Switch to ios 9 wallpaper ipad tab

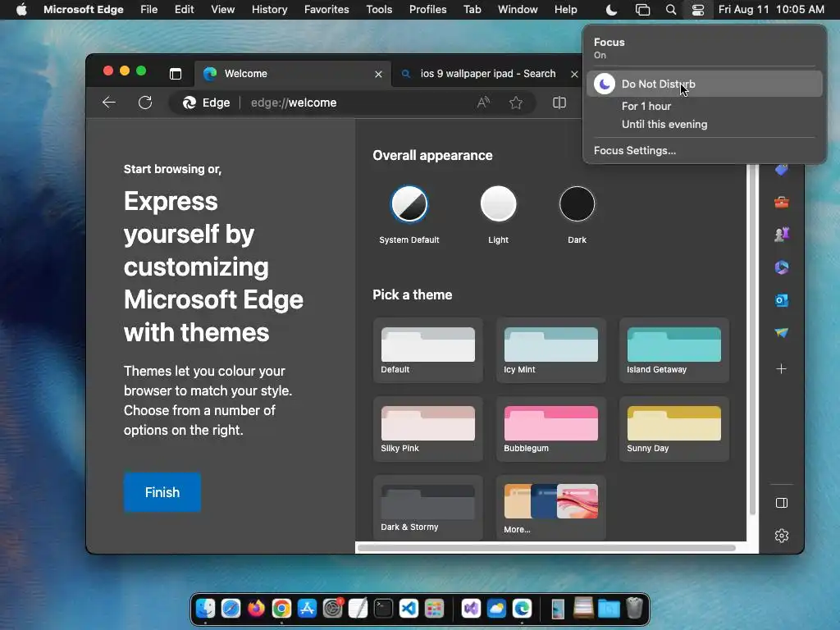coord(487,74)
